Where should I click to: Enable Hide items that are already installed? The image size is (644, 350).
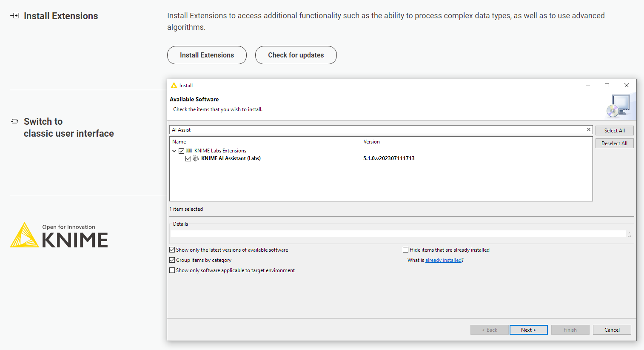tap(406, 250)
